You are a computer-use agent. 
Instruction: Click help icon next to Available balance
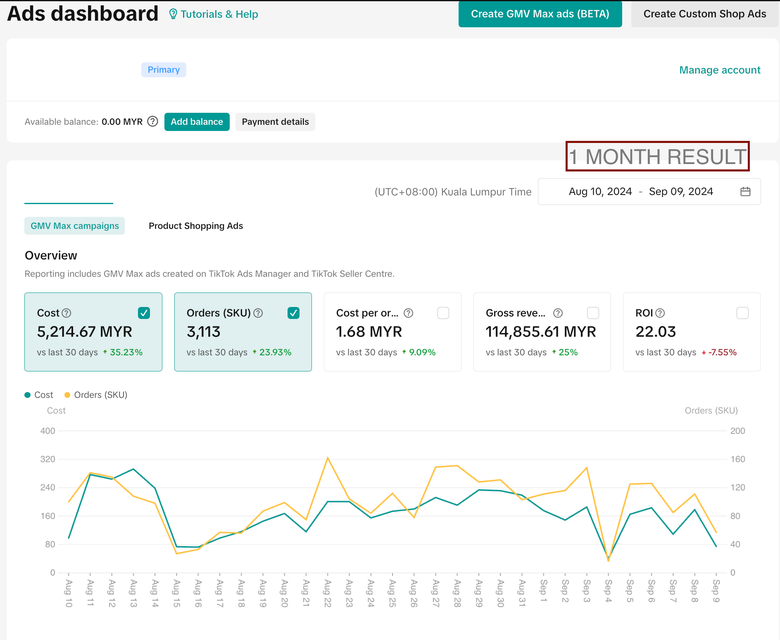(x=153, y=121)
